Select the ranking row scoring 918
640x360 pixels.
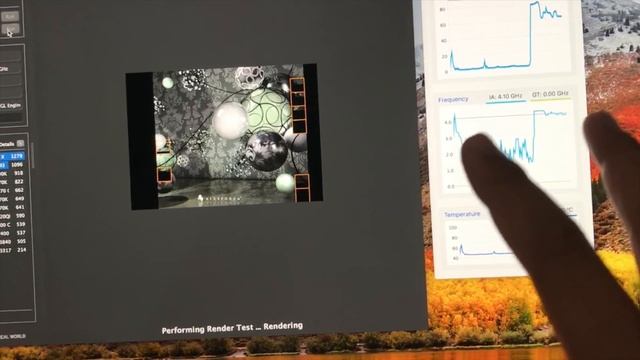(13, 173)
